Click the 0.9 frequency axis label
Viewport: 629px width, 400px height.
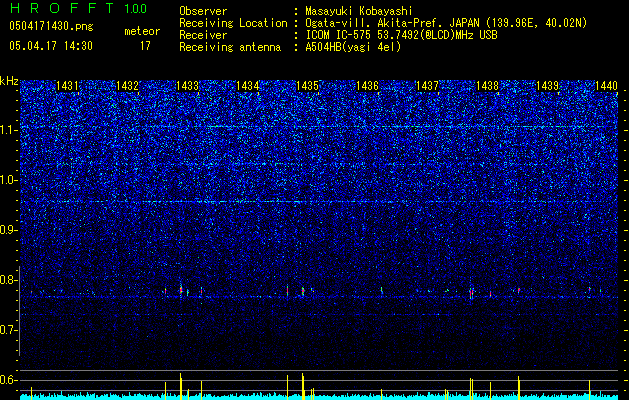8,230
